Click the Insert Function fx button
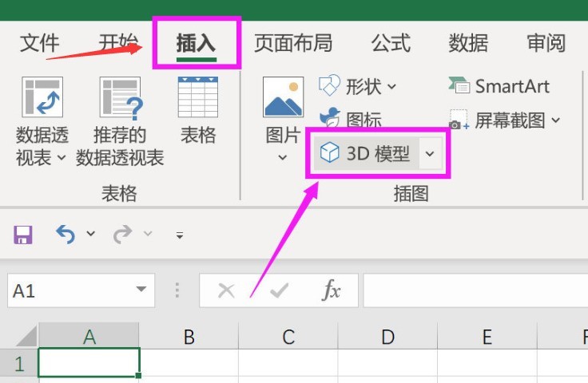The width and height of the screenshot is (588, 383). 331,290
